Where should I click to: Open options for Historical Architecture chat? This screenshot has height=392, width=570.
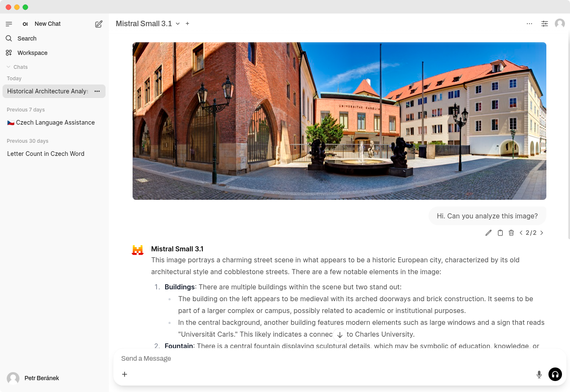(97, 91)
